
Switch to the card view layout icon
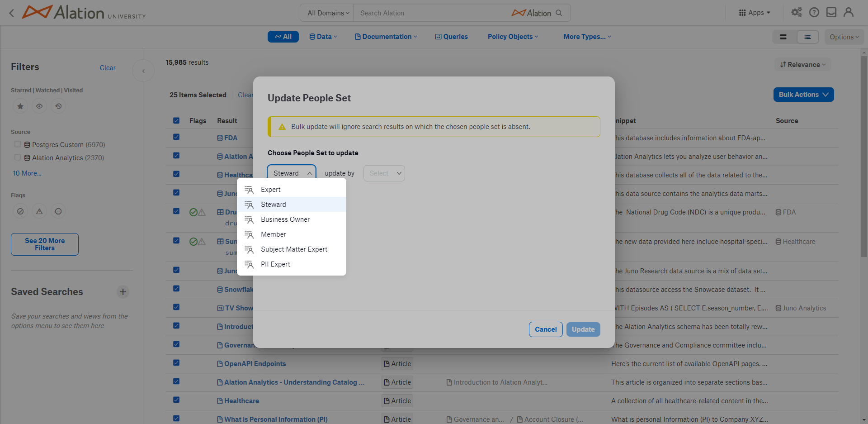click(783, 37)
